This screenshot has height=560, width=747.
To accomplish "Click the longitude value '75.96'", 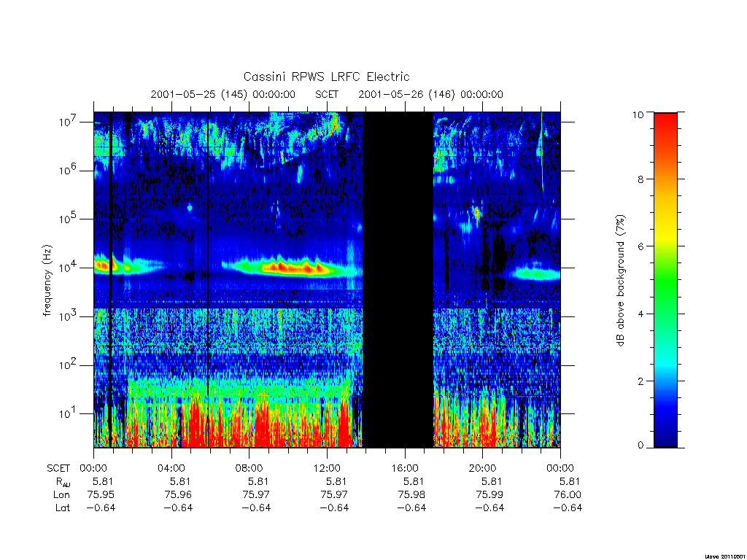I will [178, 495].
